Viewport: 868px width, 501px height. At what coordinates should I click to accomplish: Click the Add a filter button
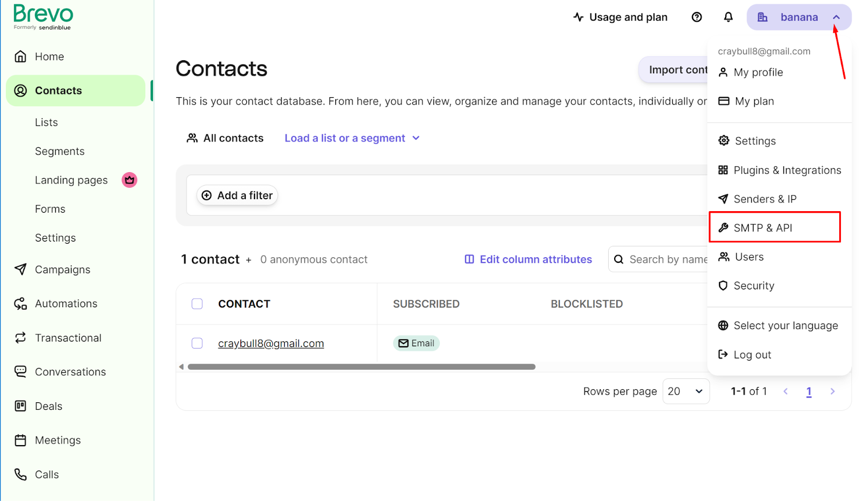pos(237,195)
